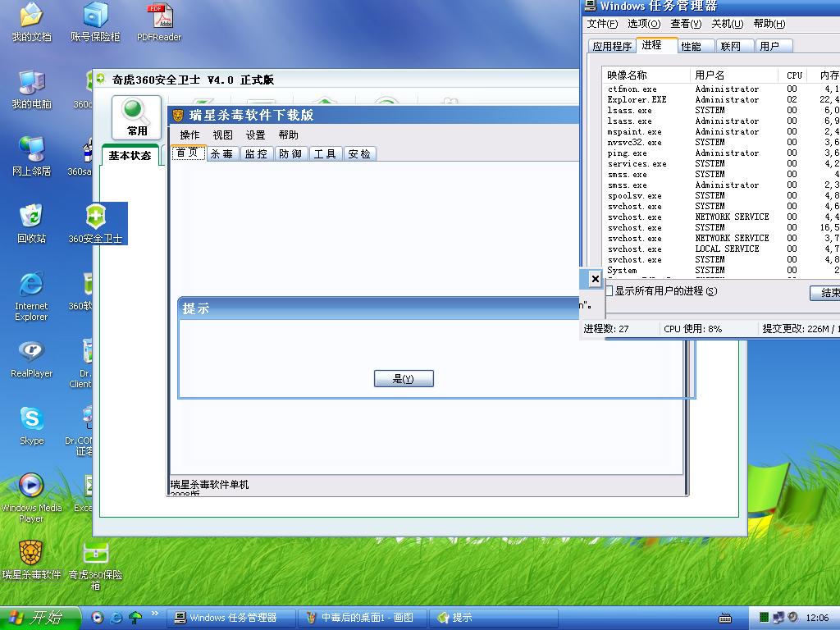Click the green square system tray icon
This screenshot has width=840, height=630.
tap(765, 618)
